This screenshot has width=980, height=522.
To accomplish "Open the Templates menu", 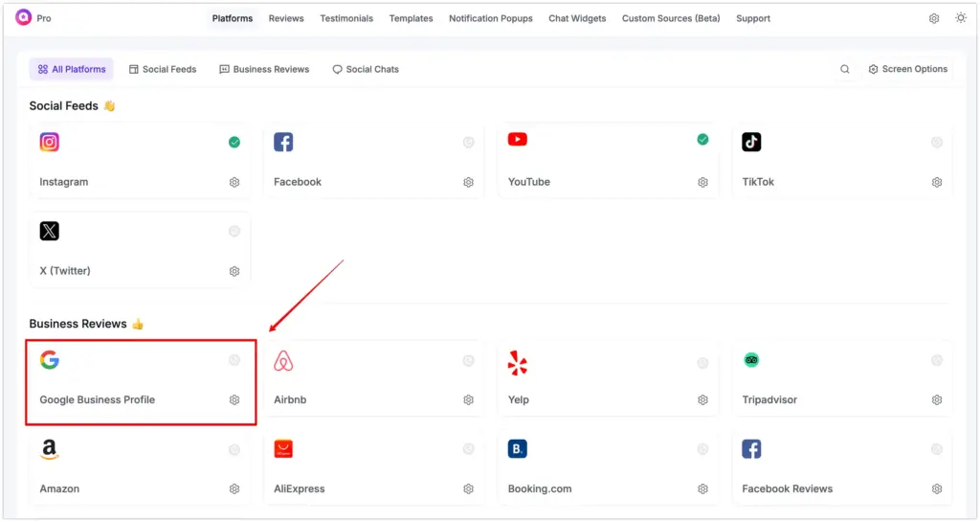I will coord(412,19).
